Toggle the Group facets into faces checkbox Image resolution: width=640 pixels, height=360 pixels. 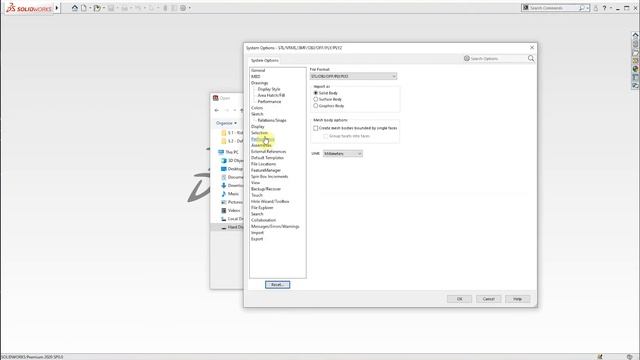click(326, 136)
